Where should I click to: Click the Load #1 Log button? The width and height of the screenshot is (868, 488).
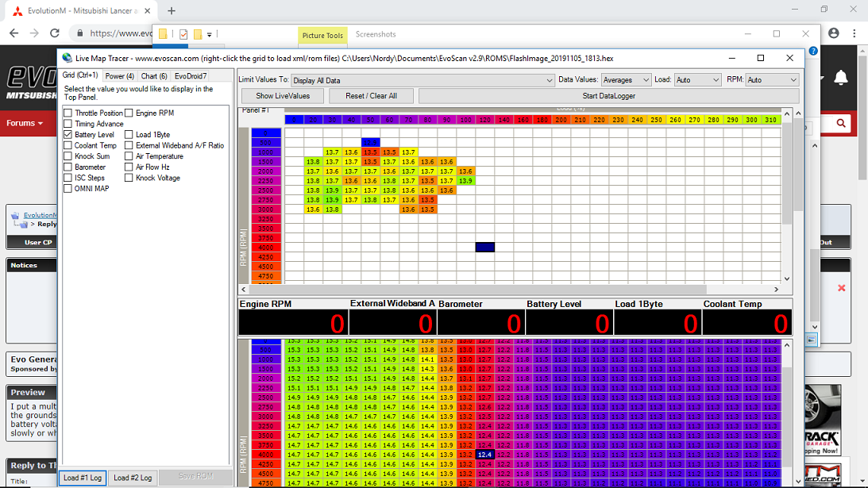tap(83, 478)
